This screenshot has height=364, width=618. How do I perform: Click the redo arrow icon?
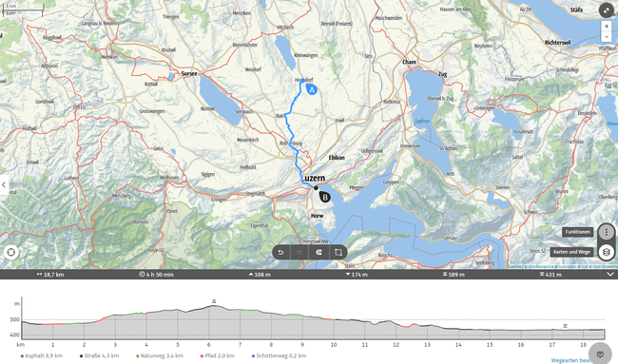click(x=299, y=252)
